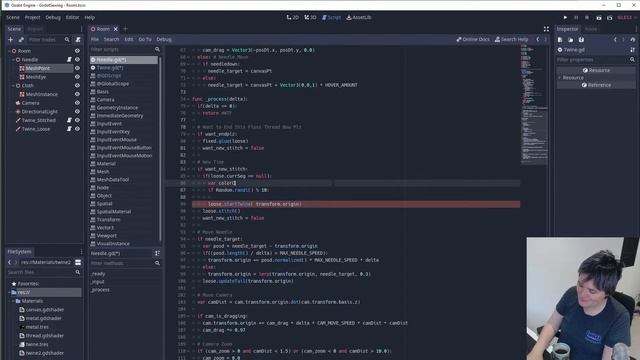Play a custom scene
Viewport: 640px width, 360px height.
[x=609, y=18]
